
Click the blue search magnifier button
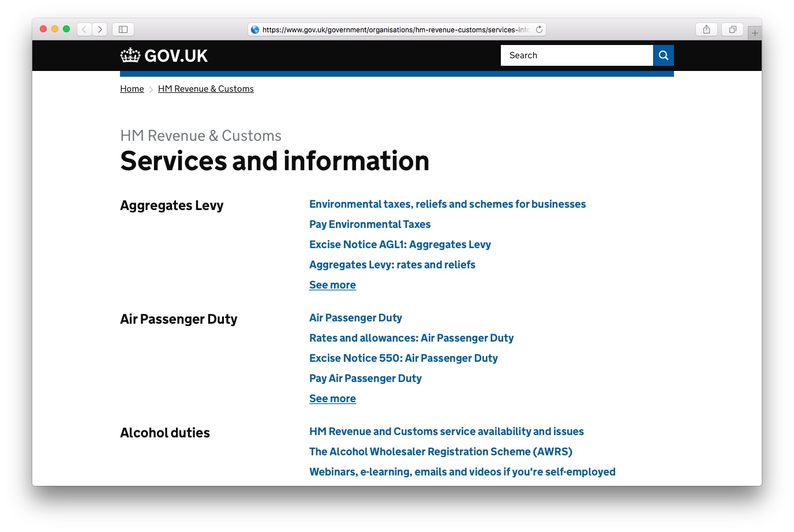[664, 55]
